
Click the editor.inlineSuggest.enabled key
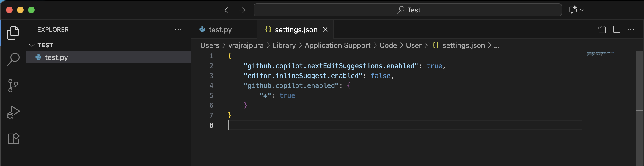pos(303,76)
